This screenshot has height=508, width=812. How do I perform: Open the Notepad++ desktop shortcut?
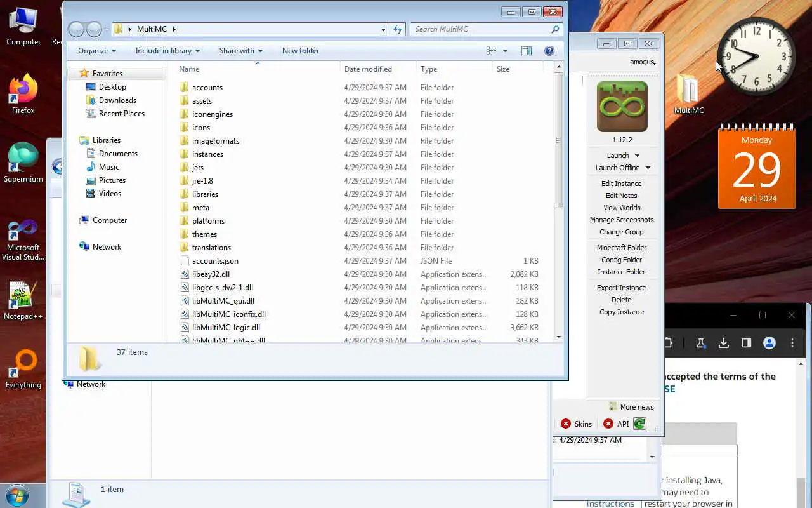(23, 300)
